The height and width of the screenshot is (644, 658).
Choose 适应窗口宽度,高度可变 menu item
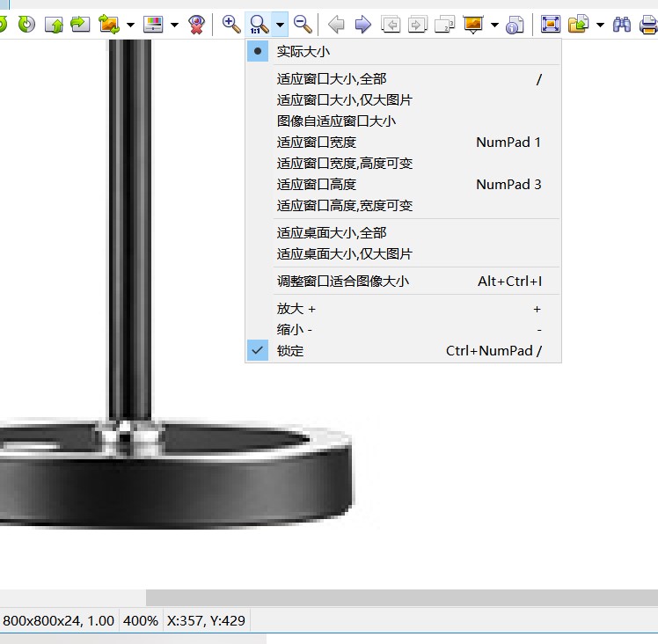point(403,163)
